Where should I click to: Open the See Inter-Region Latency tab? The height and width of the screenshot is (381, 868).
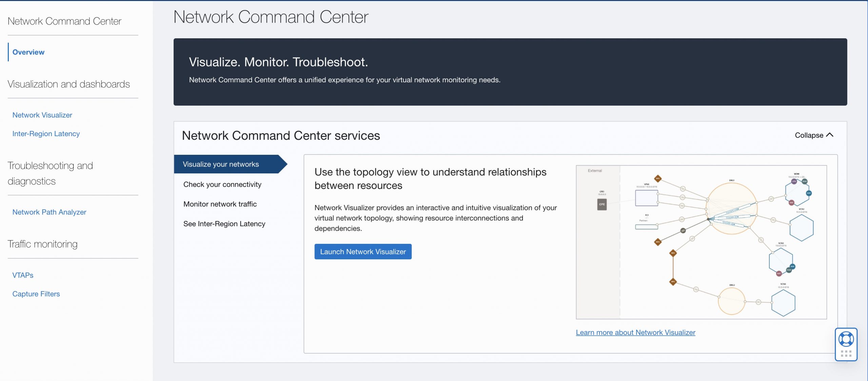[x=224, y=224]
